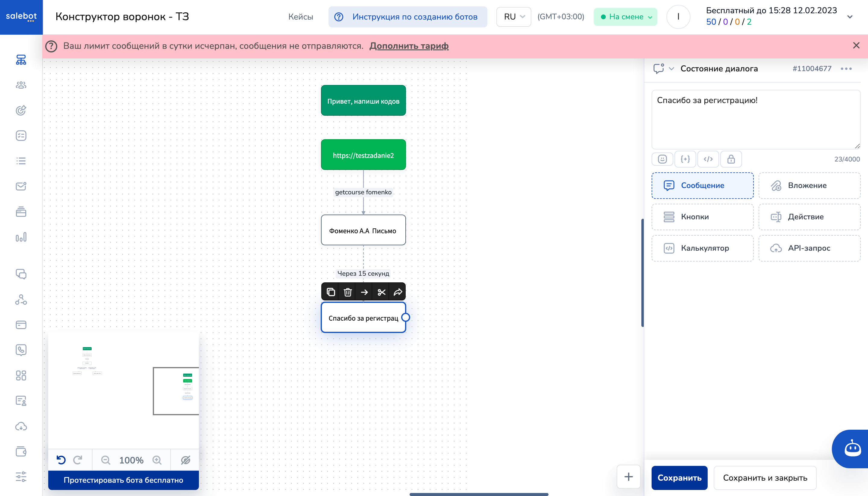The image size is (868, 496).
Task: Insert variable via curly braces icon
Action: pyautogui.click(x=685, y=159)
